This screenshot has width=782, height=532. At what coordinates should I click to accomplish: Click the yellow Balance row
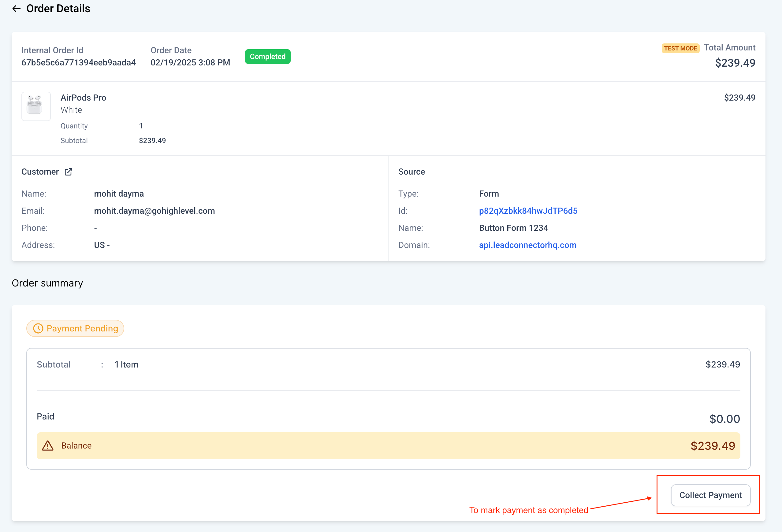tap(388, 445)
